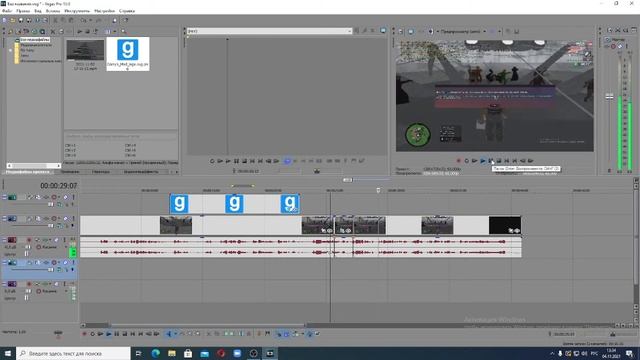
Task: Select Normal Edit tool in bottom toolbar
Action: pyautogui.click(x=169, y=334)
